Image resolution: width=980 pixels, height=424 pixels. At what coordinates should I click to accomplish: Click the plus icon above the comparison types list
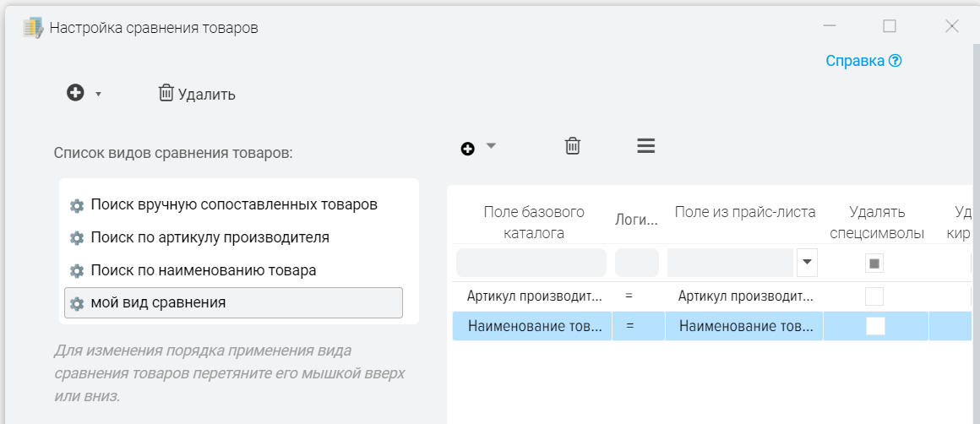pyautogui.click(x=75, y=94)
